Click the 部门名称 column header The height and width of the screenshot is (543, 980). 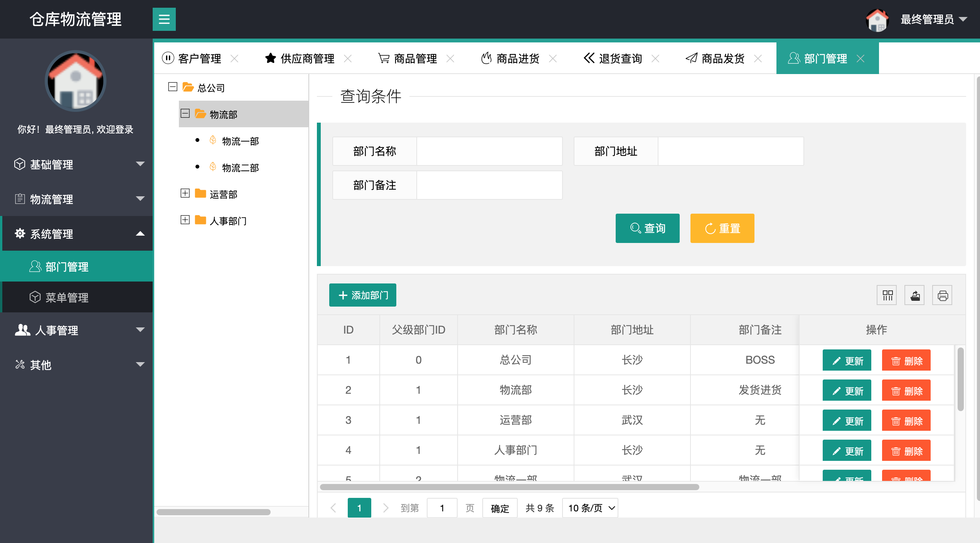click(516, 330)
